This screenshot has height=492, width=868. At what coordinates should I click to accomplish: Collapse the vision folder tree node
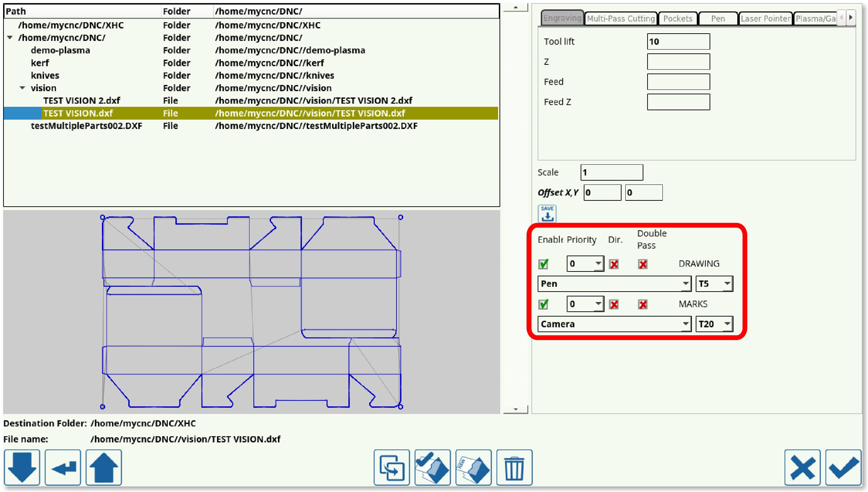pyautogui.click(x=23, y=88)
